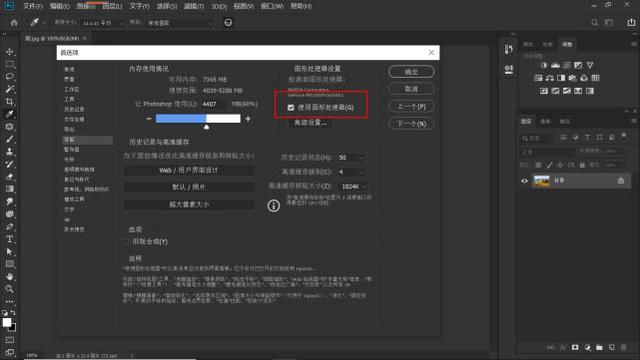Open 高级设置... button
Screen dimensions: 640x360
pyautogui.click(x=310, y=122)
